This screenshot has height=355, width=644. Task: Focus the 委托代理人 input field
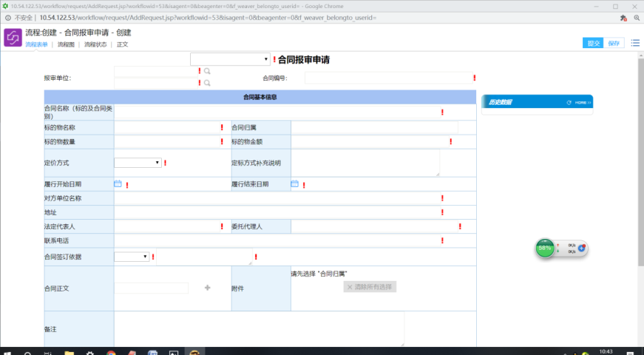click(374, 226)
